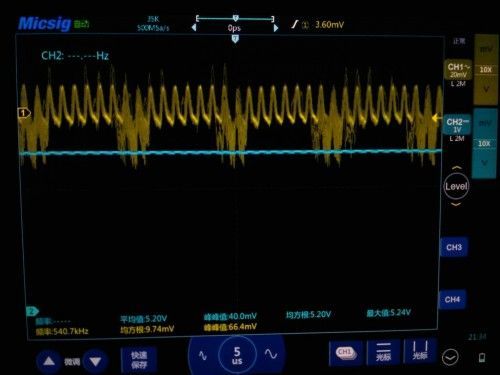Decrease CH2 vertical scale with V arrow
500x375 pixels.
[485, 162]
